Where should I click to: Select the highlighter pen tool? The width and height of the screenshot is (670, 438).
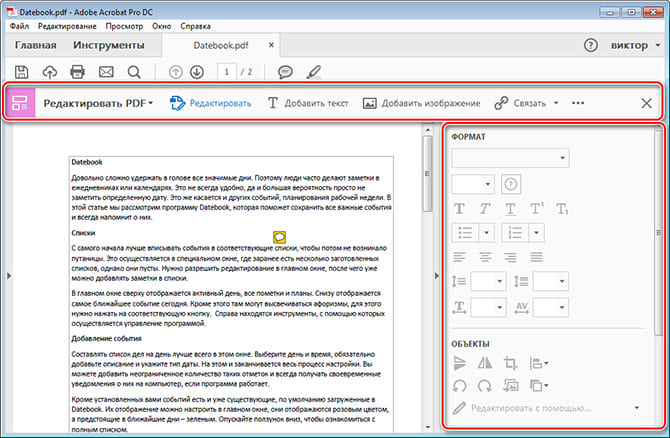point(314,72)
